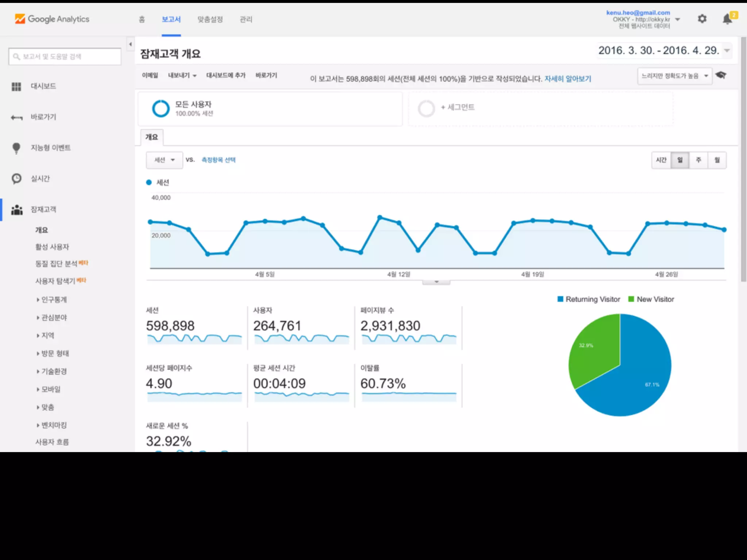
Task: Open the date range dropdown
Action: [727, 51]
